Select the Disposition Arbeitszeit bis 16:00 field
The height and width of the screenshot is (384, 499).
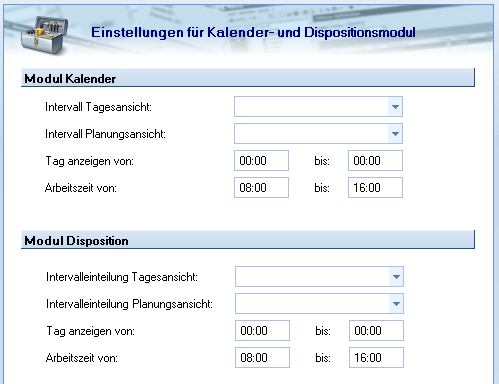376,358
